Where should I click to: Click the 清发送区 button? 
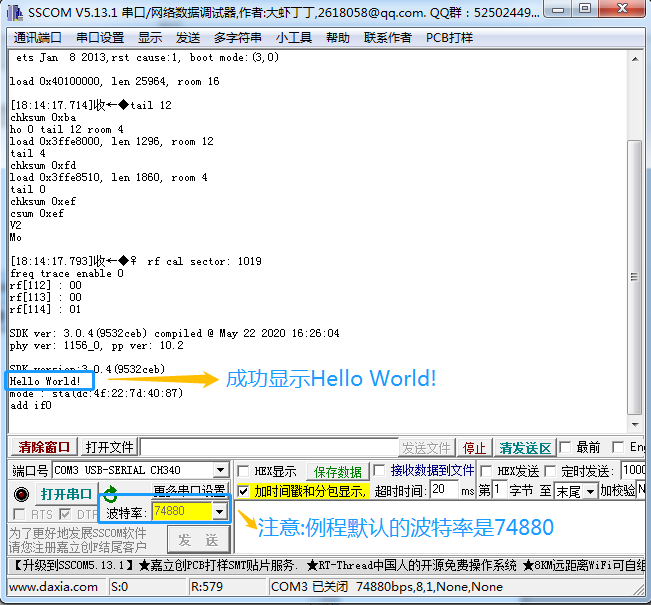coord(525,448)
